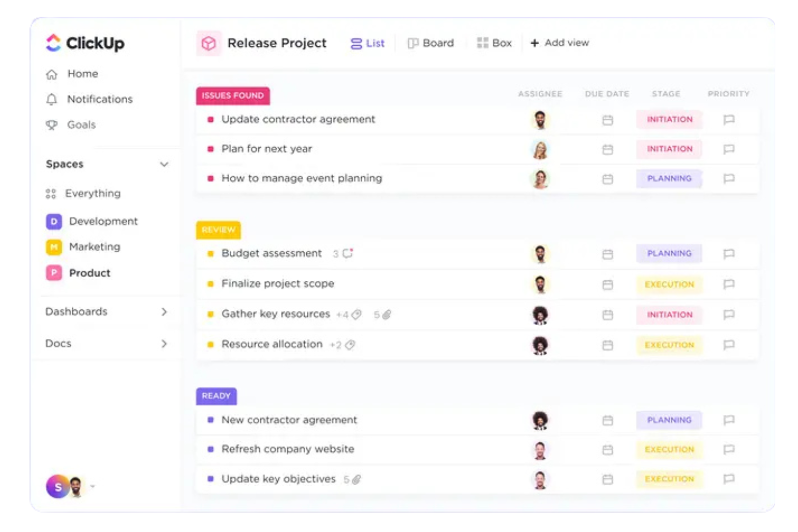
Task: Click the ASSIGNEE column header
Action: tap(540, 94)
